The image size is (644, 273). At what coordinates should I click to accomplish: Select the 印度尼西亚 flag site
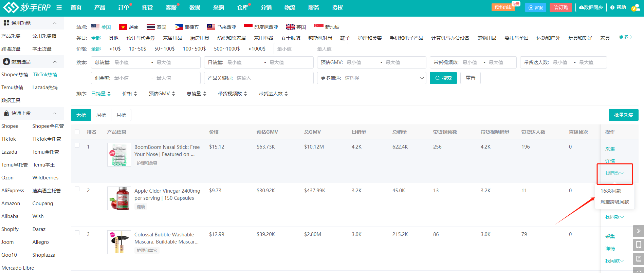coord(261,27)
